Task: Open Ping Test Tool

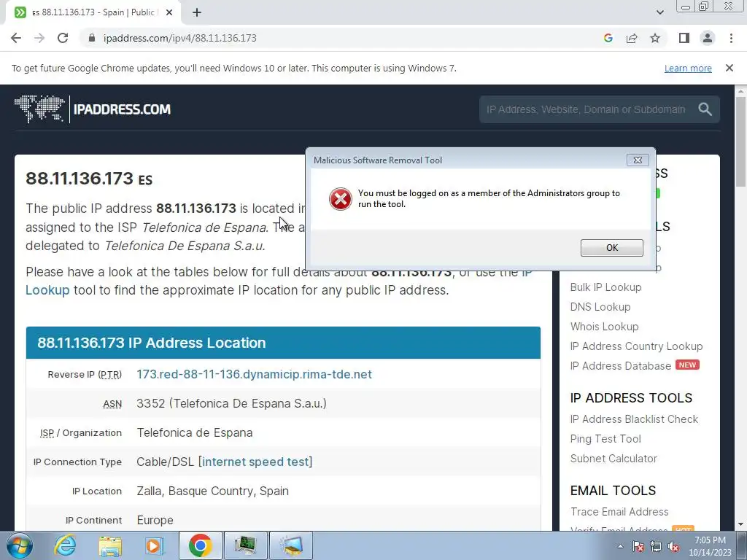Action: coord(605,438)
